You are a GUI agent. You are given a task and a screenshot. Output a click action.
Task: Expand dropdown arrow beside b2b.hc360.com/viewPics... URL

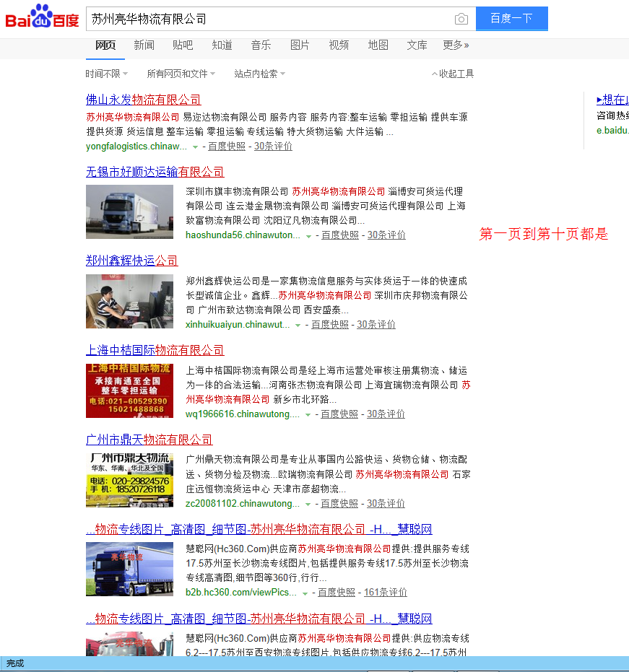point(305,594)
